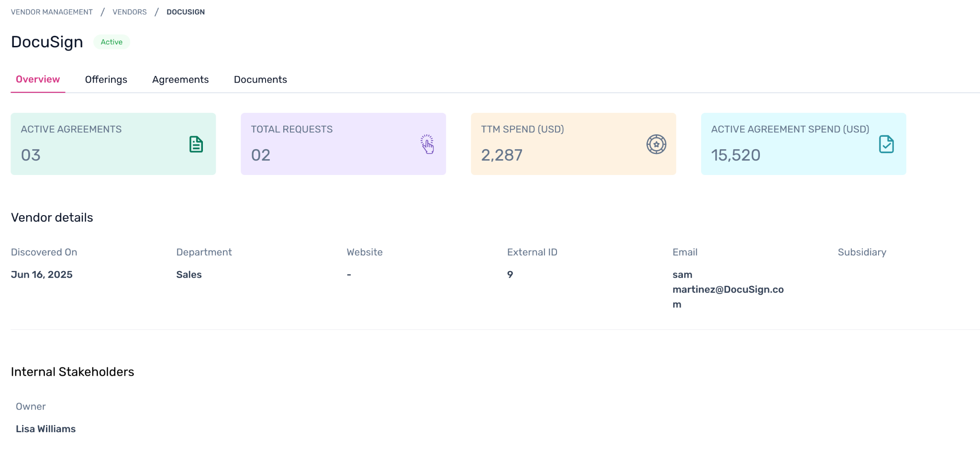Select the Documents tab

pos(260,80)
